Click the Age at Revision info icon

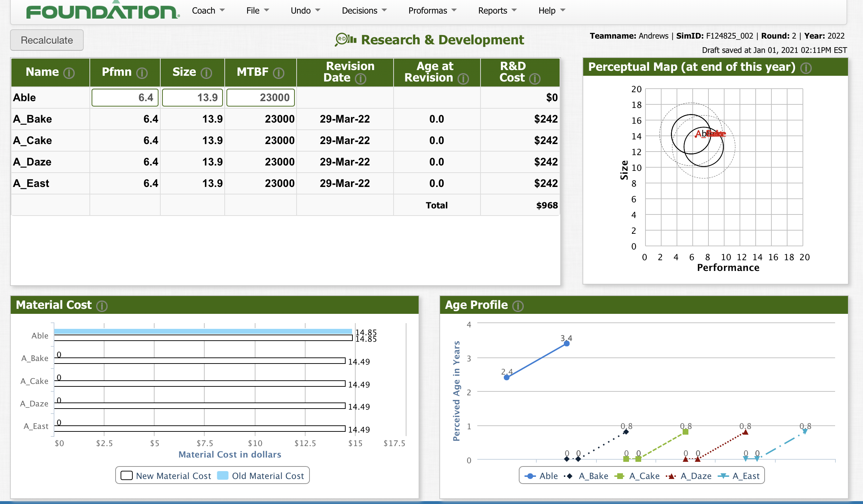[463, 79]
